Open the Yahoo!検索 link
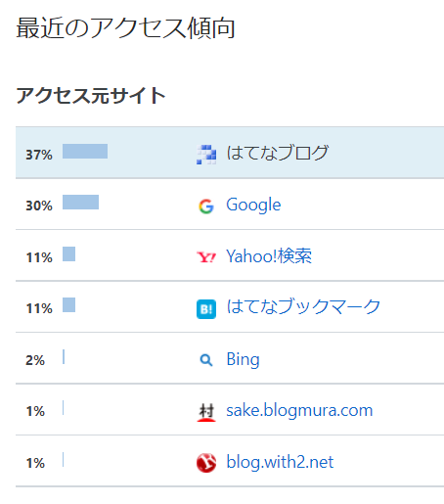444x504 pixels. coord(269,255)
